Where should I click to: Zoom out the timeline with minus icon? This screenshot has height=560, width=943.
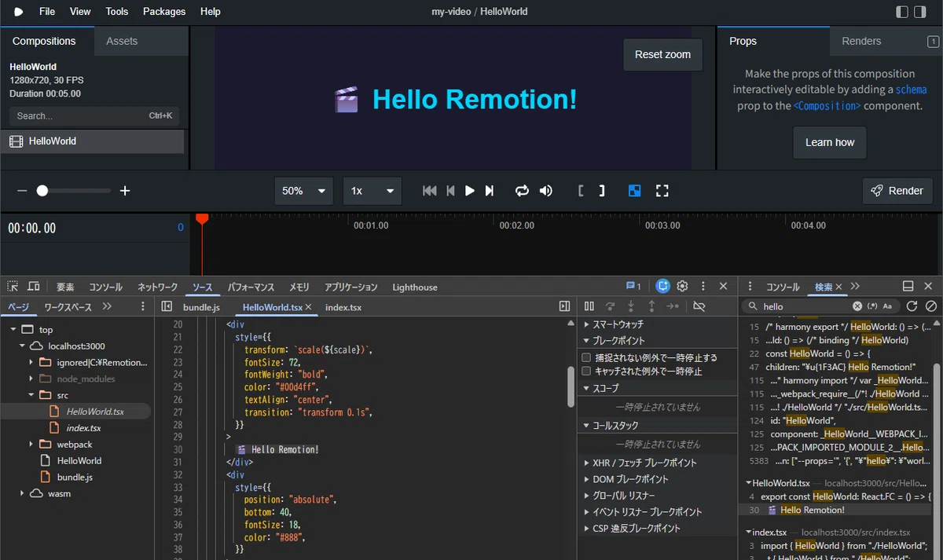point(22,191)
